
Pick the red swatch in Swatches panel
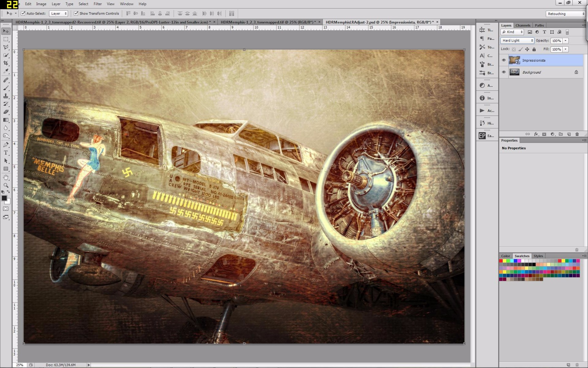click(501, 261)
